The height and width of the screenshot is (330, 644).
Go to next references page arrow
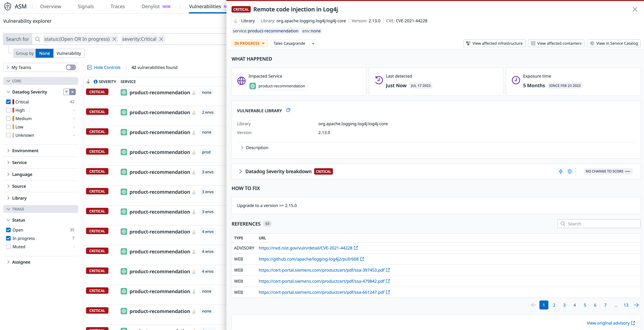636,305
